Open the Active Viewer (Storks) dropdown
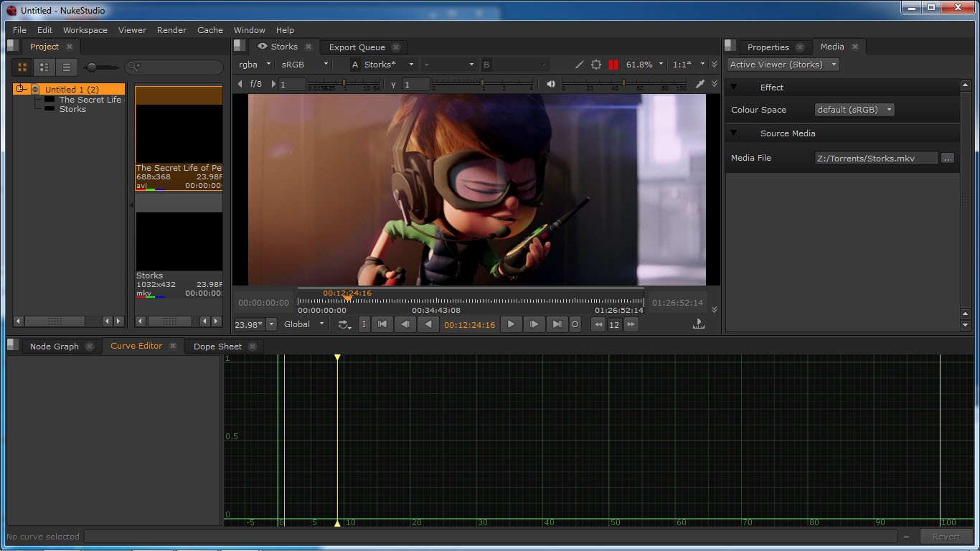 [x=783, y=65]
